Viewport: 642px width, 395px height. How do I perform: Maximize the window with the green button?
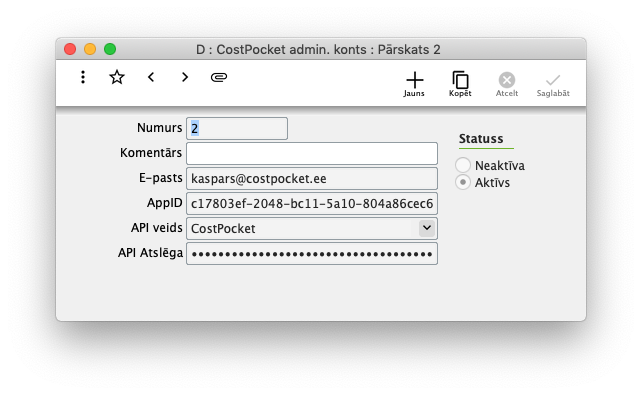coord(110,49)
